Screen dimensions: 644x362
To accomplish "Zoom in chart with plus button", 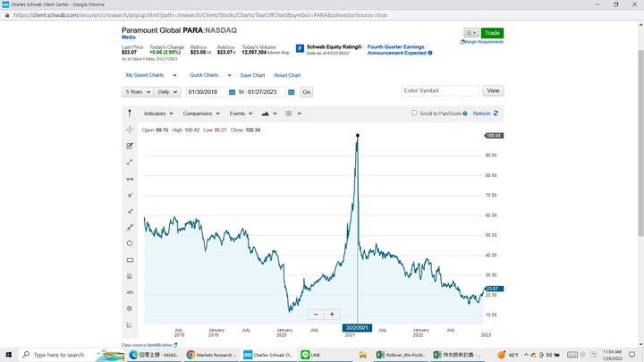I will point(332,315).
